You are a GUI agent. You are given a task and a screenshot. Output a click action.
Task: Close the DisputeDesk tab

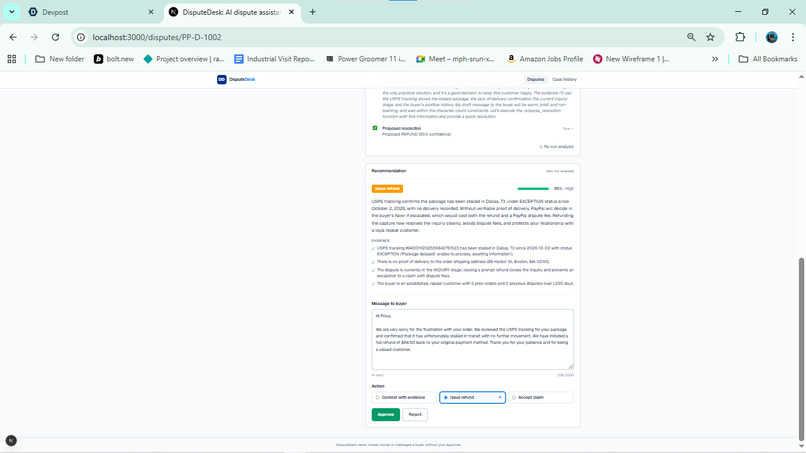pos(291,12)
